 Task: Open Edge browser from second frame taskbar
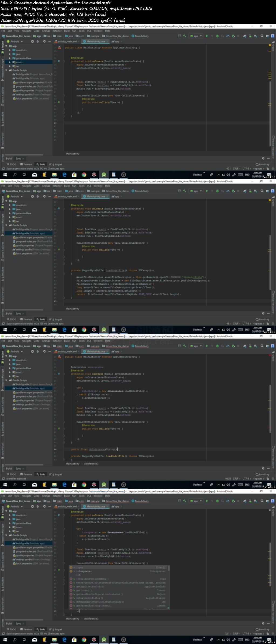click(x=64, y=330)
